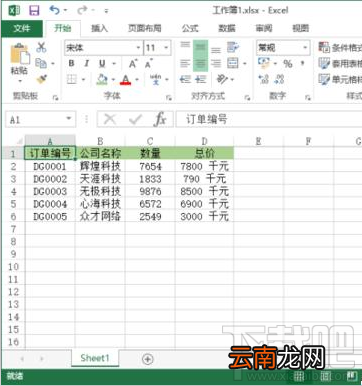Open the font size dropdown
The height and width of the screenshot is (386, 362).
tap(166, 48)
